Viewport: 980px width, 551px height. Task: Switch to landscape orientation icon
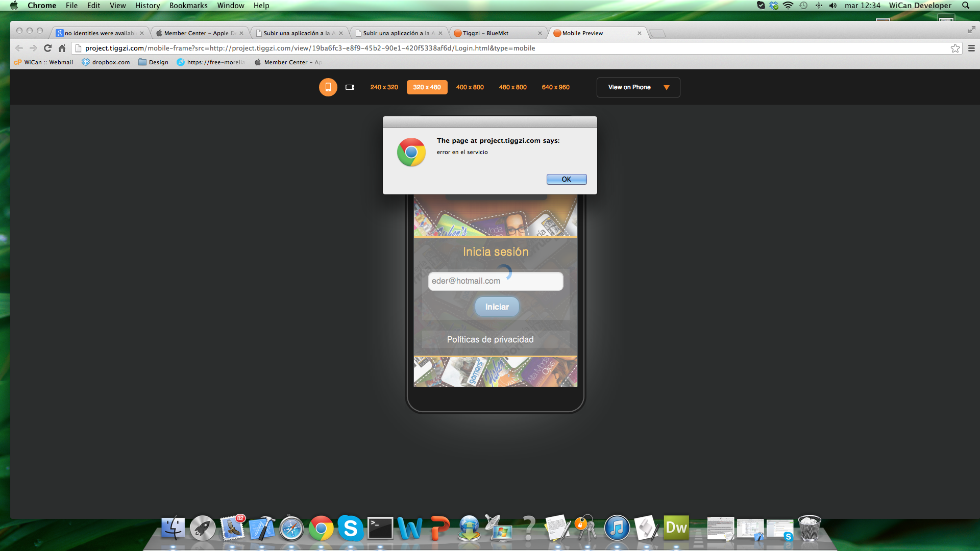pyautogui.click(x=350, y=87)
